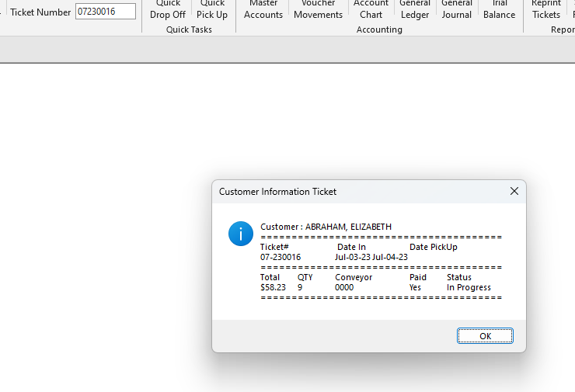This screenshot has height=392, width=575.
Task: Click the QTY value 9
Action: [x=300, y=287]
